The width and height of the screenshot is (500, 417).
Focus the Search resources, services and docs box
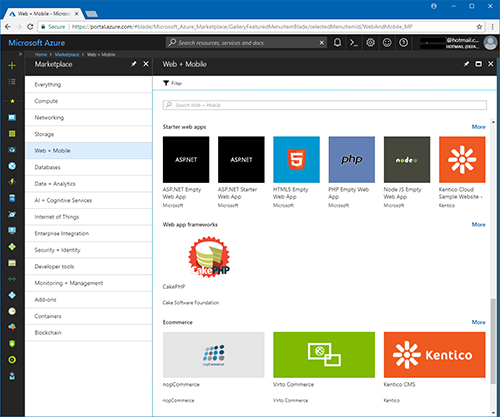coord(246,43)
